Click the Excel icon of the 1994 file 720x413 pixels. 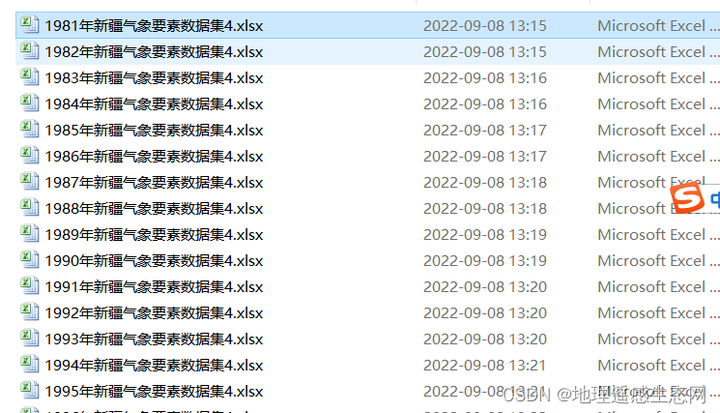point(29,364)
